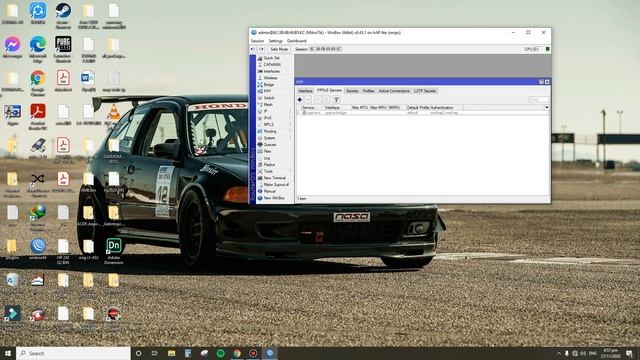Sort by the Default Profile column header

point(418,107)
